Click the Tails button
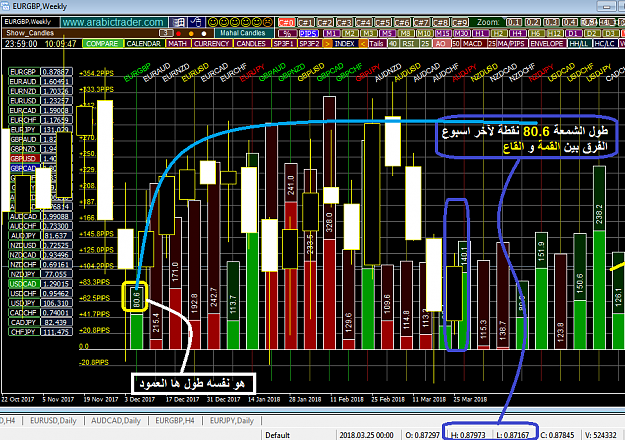 (x=376, y=43)
